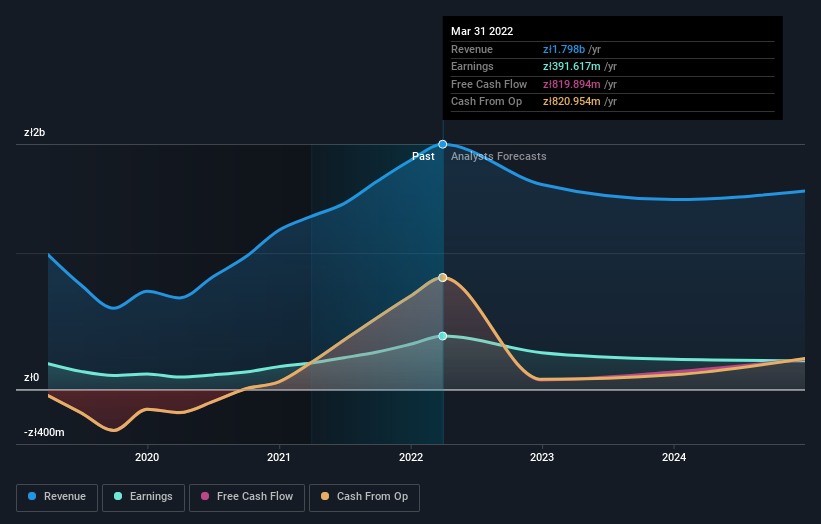Click the zł2b y-axis label
Screen dimensions: 821x524
tap(35, 132)
